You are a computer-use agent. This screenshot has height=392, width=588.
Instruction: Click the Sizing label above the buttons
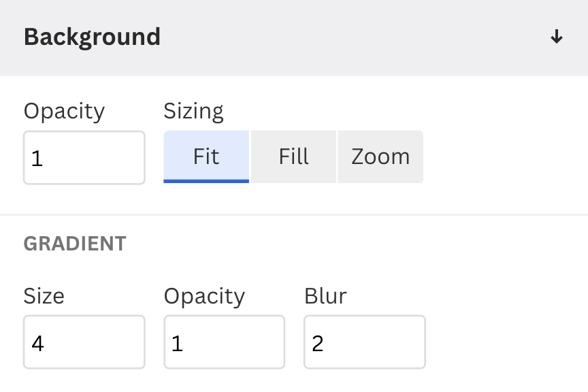193,111
